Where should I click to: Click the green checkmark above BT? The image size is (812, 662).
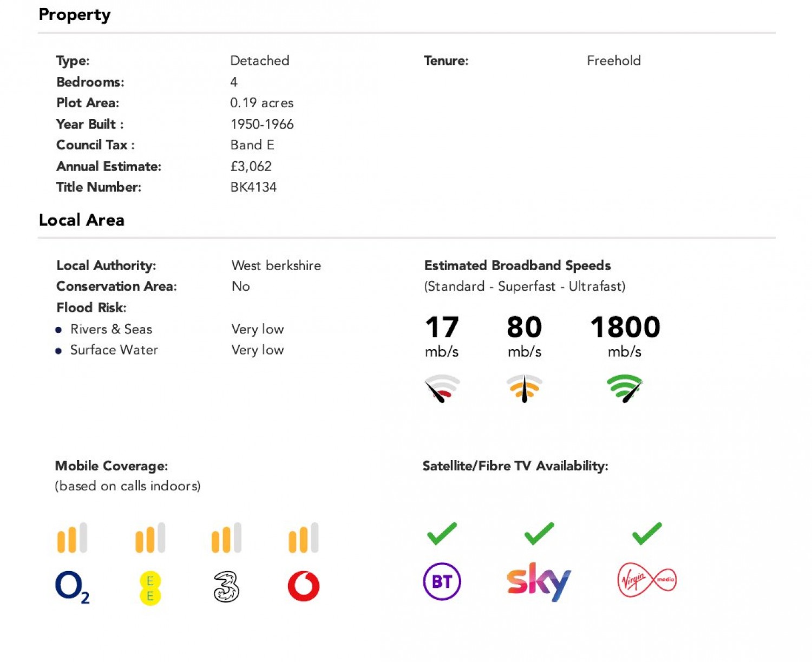pyautogui.click(x=442, y=534)
